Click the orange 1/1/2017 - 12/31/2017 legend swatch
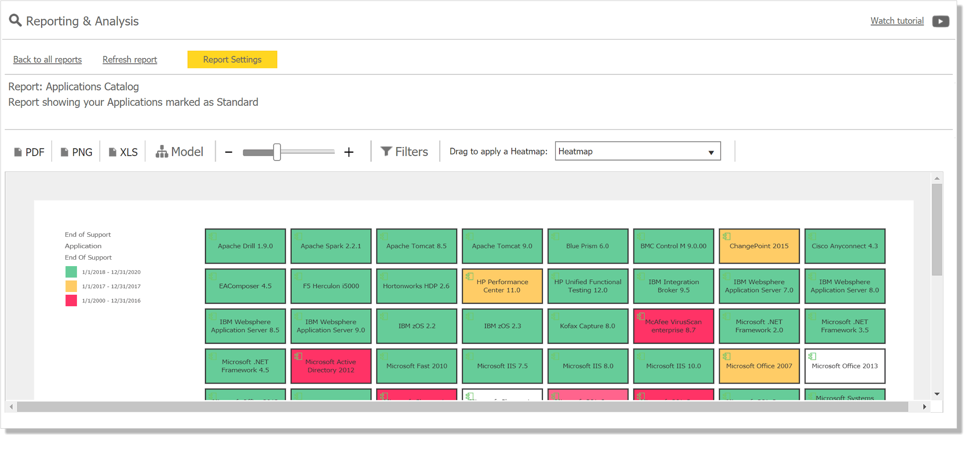This screenshot has width=980, height=458. point(71,286)
